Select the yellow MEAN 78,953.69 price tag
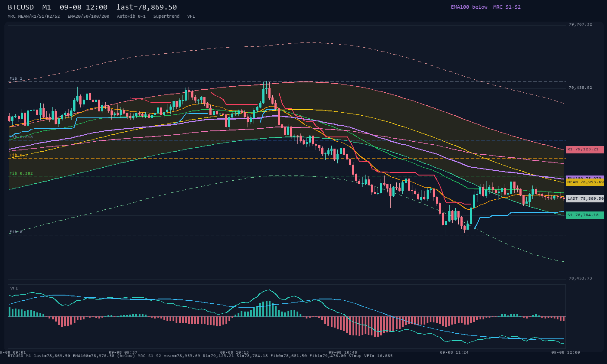This screenshot has width=607, height=364. (585, 182)
